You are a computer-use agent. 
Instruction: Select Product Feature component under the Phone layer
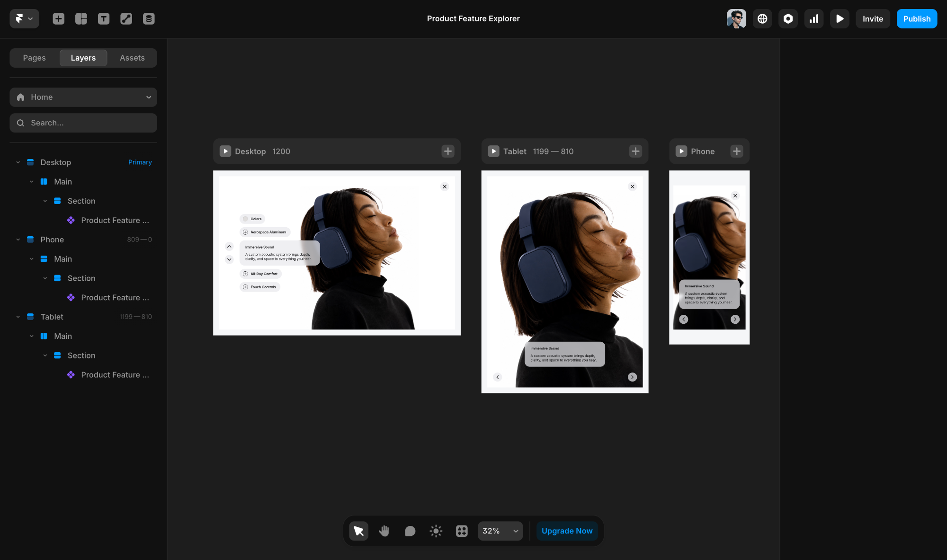[83, 297]
